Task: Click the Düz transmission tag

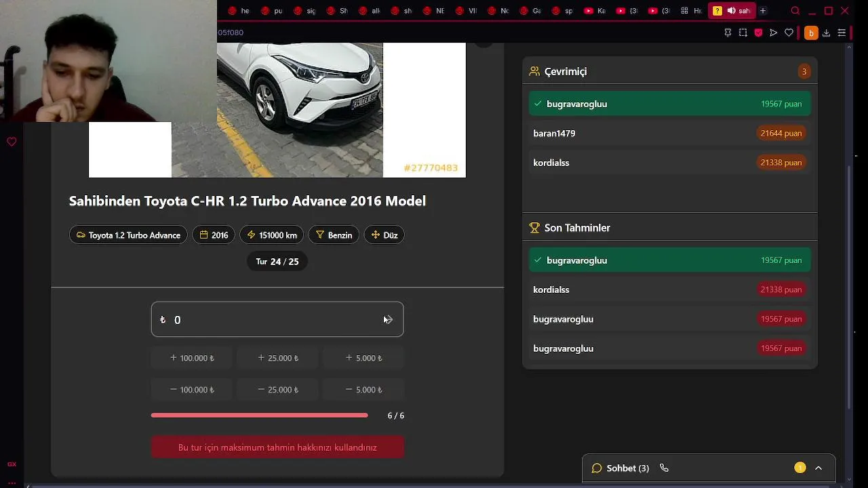Action: pyautogui.click(x=384, y=235)
